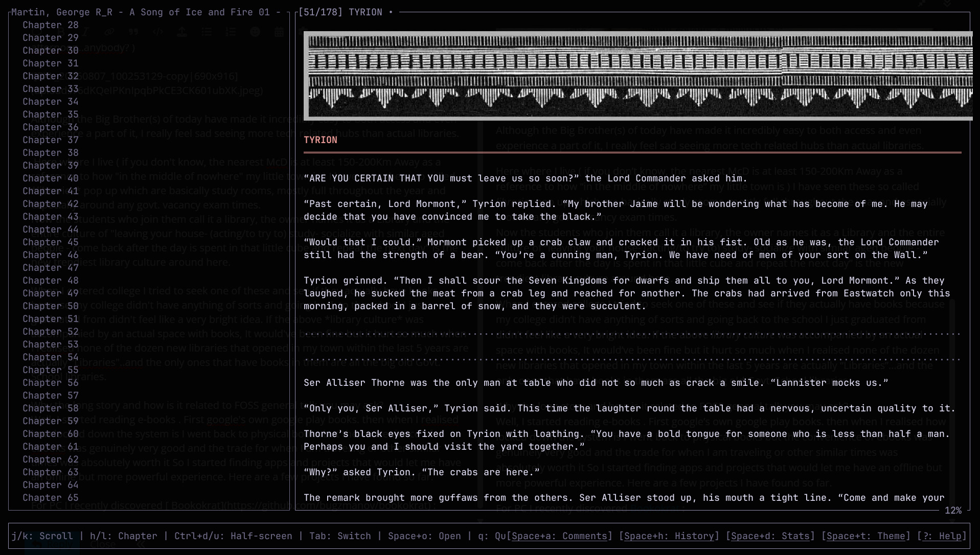Click the [51/178] TYRION pane title
The height and width of the screenshot is (555, 980).
coord(340,12)
